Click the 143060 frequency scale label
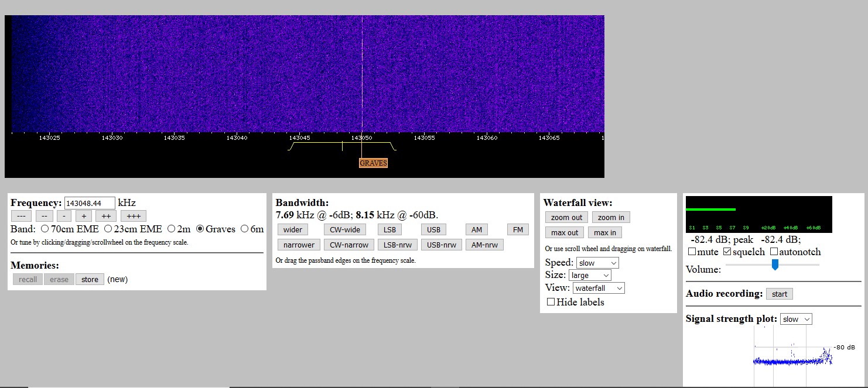868x388 pixels. pyautogui.click(x=486, y=138)
